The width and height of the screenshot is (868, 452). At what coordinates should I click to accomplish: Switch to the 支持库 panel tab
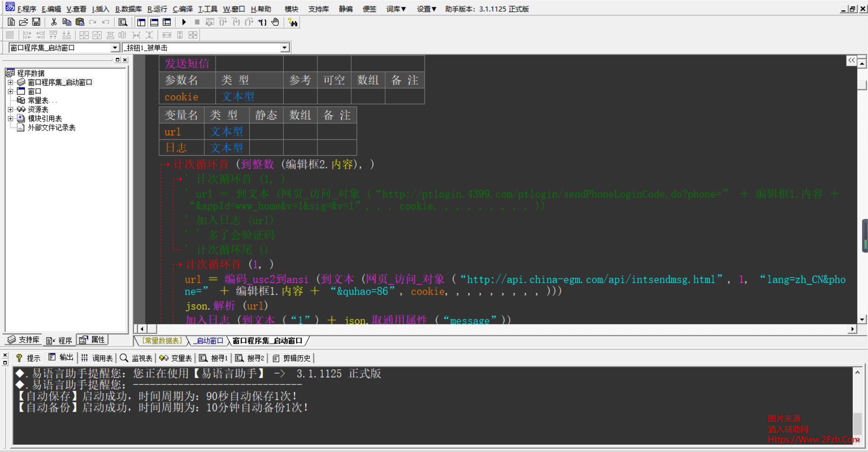(24, 340)
